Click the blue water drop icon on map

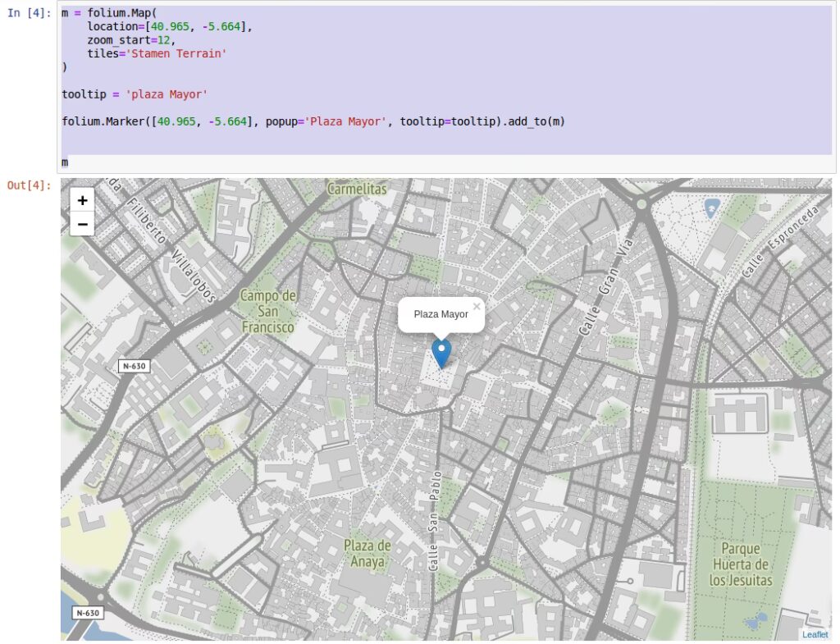click(712, 208)
